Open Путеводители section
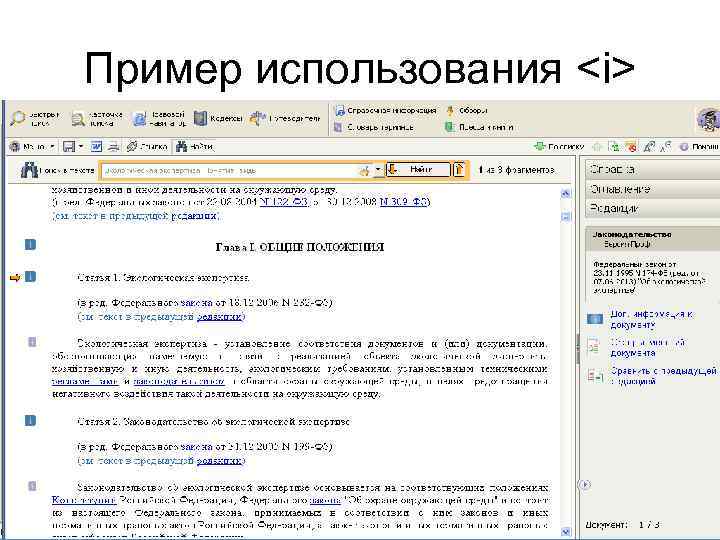720x540 pixels. click(x=285, y=118)
